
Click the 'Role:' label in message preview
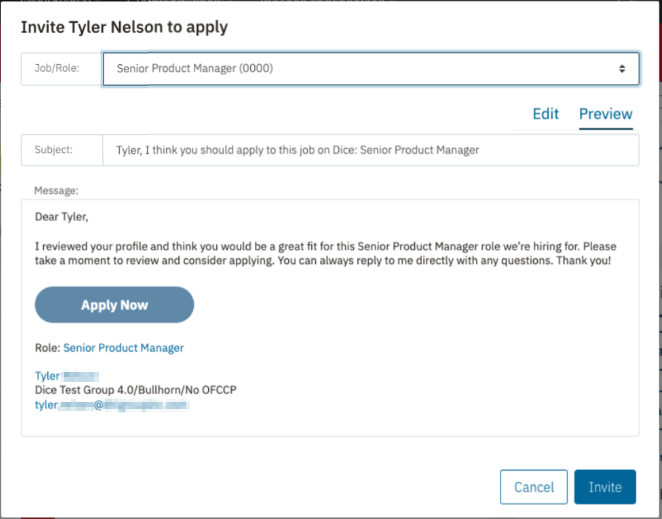point(48,348)
